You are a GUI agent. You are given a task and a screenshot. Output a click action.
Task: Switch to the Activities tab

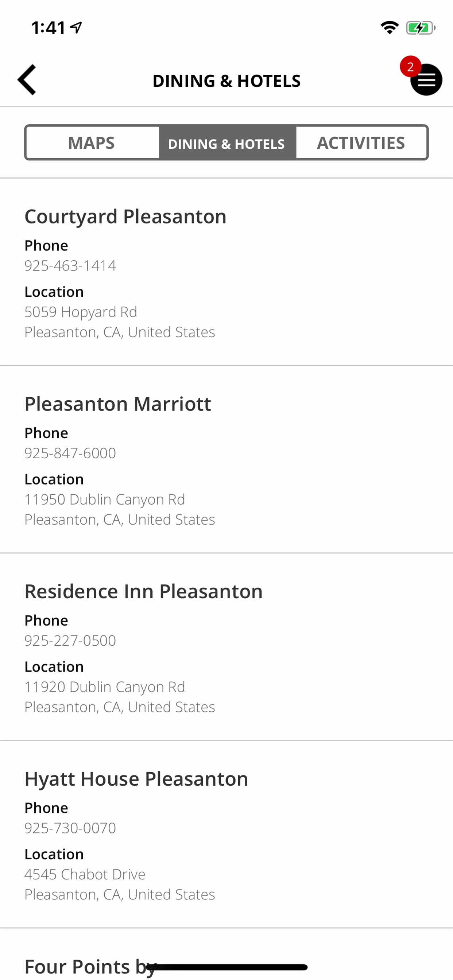click(x=361, y=143)
